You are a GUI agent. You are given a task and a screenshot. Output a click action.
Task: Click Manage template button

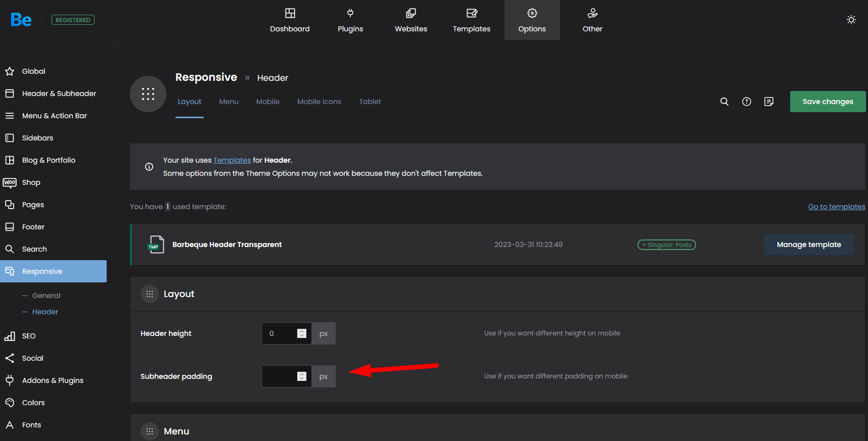click(809, 244)
